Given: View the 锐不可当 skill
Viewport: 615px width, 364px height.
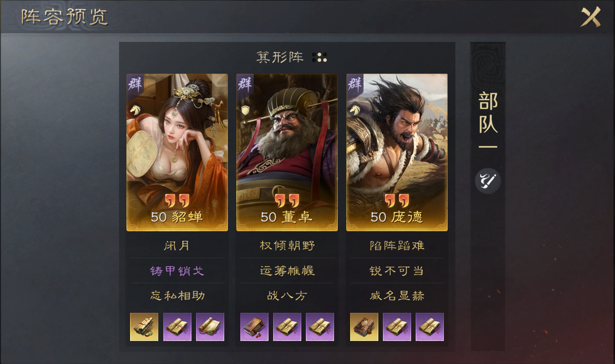Looking at the screenshot, I should [x=397, y=270].
